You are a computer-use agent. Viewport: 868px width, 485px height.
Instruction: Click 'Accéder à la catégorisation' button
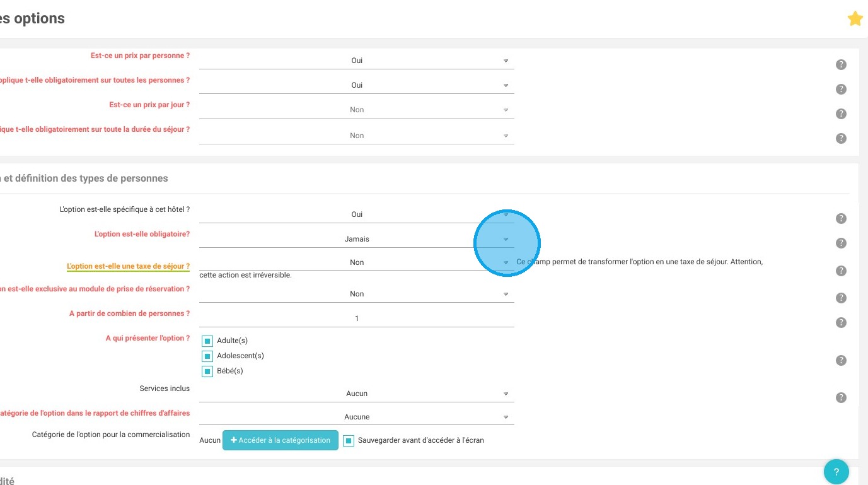tap(281, 440)
